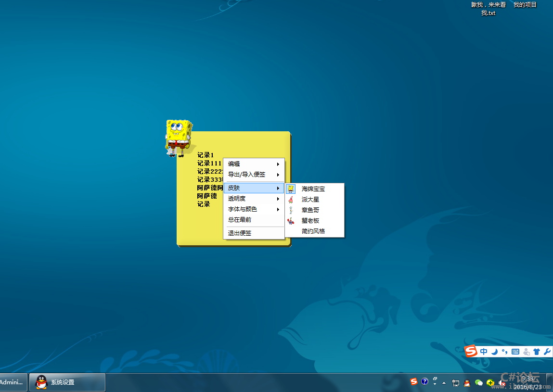The width and height of the screenshot is (553, 392).
Task: Open the QQ penguin tray icon
Action: point(467,383)
